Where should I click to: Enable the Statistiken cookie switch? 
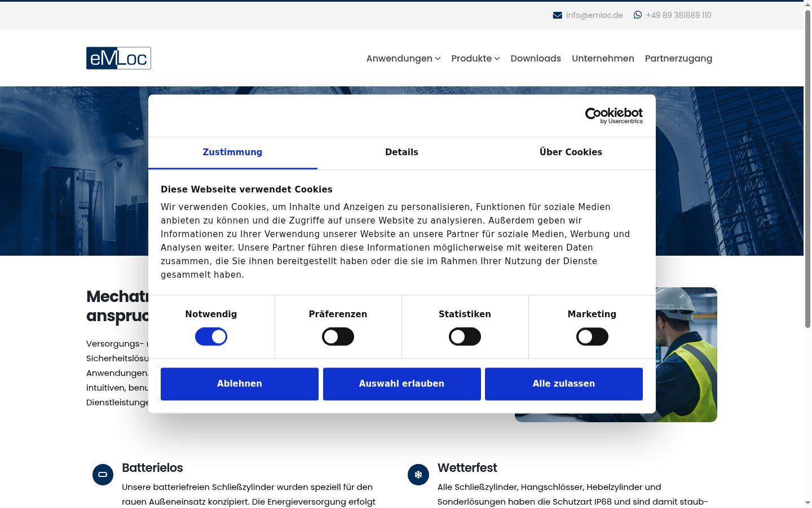tap(465, 337)
